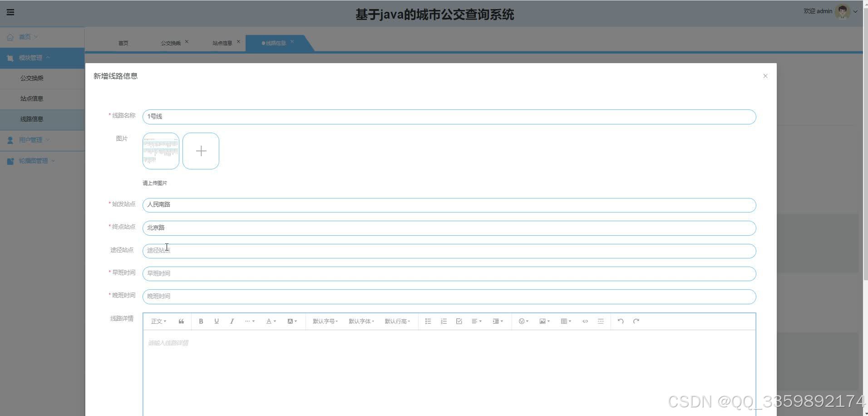Collapse the 模块管理 sidebar menu

click(x=42, y=58)
